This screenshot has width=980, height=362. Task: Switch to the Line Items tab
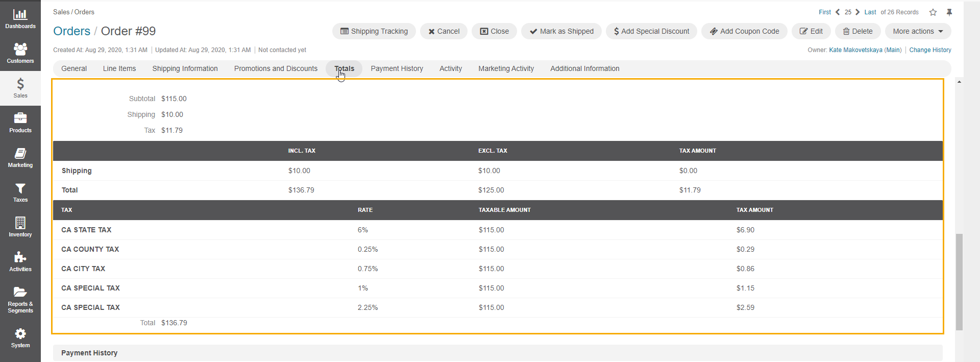[119, 68]
